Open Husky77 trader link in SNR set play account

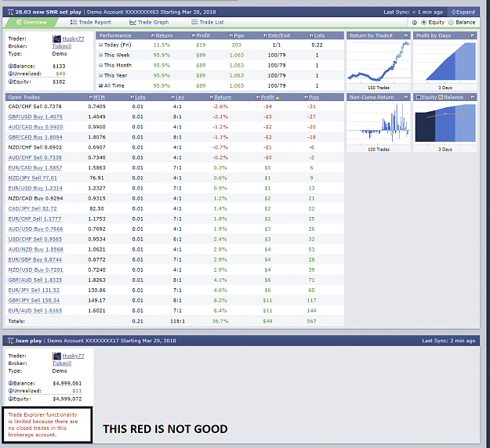click(73, 38)
